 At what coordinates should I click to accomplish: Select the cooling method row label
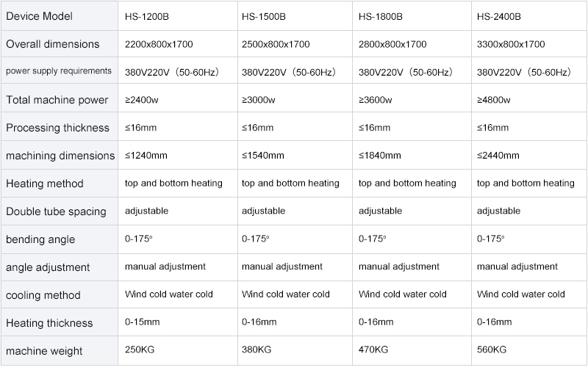(60, 294)
